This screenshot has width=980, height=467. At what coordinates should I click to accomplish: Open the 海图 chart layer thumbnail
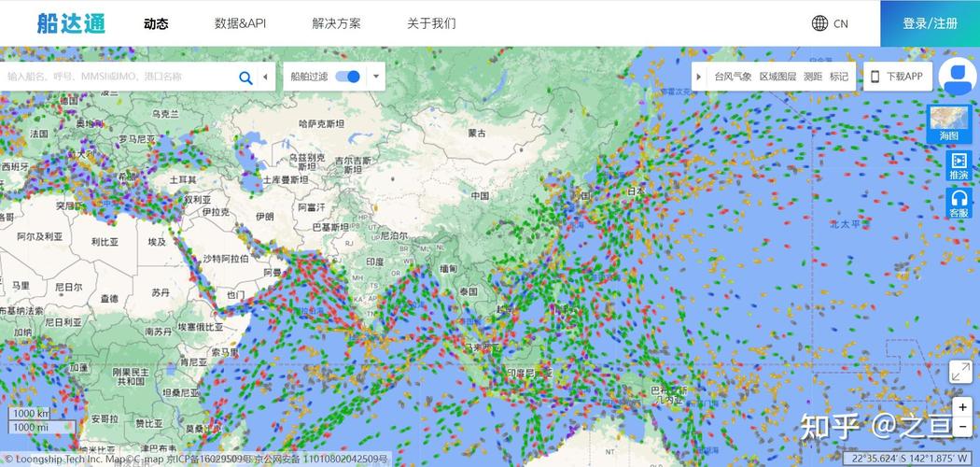(x=950, y=125)
